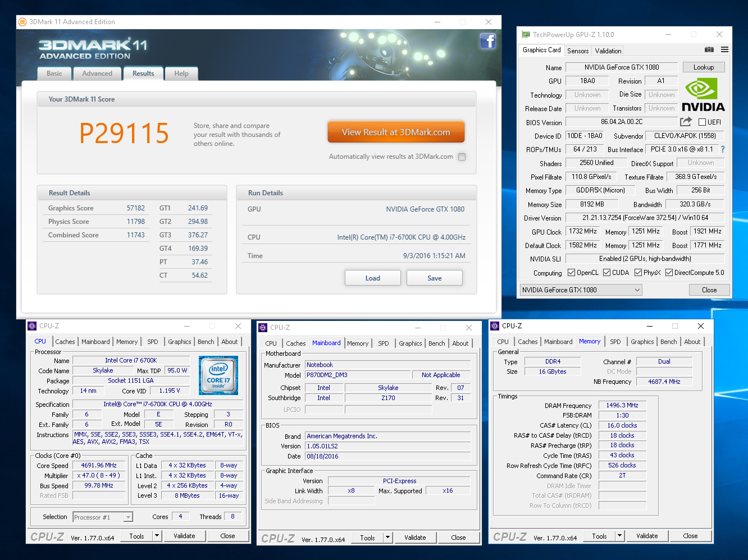Open the Sensors tab in GPU-Z

coord(578,51)
